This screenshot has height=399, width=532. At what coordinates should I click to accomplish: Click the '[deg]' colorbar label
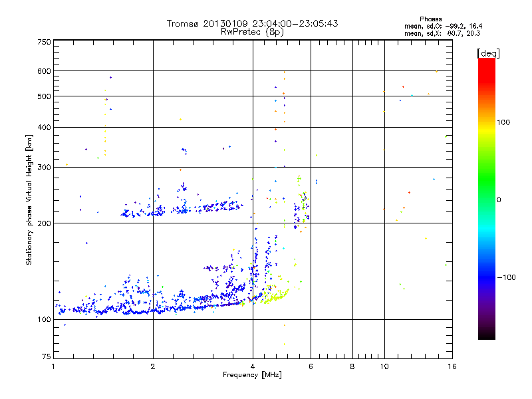click(x=488, y=53)
